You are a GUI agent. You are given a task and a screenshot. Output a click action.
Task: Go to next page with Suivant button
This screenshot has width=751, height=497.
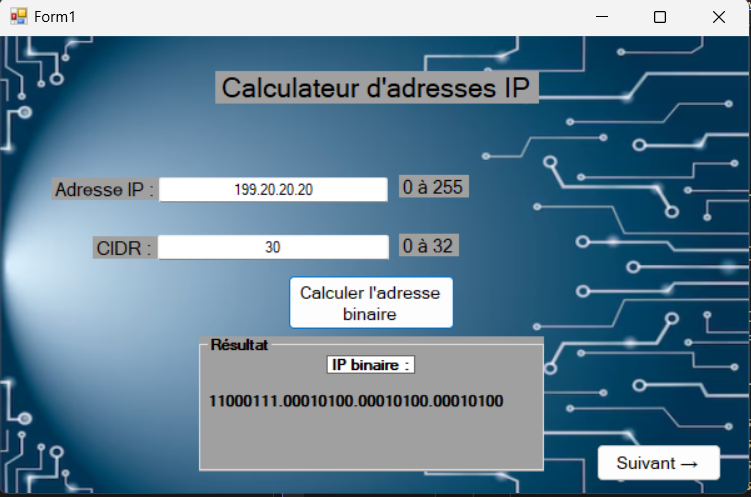coord(658,463)
